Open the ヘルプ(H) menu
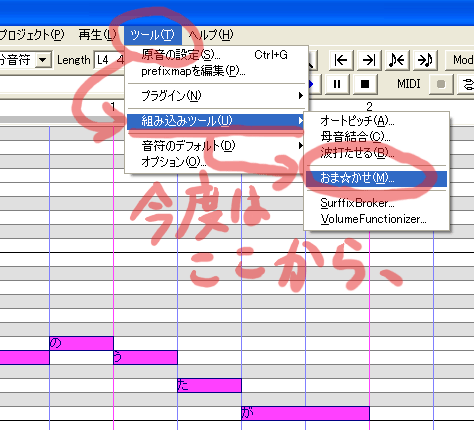The height and width of the screenshot is (430, 474). coord(211,35)
